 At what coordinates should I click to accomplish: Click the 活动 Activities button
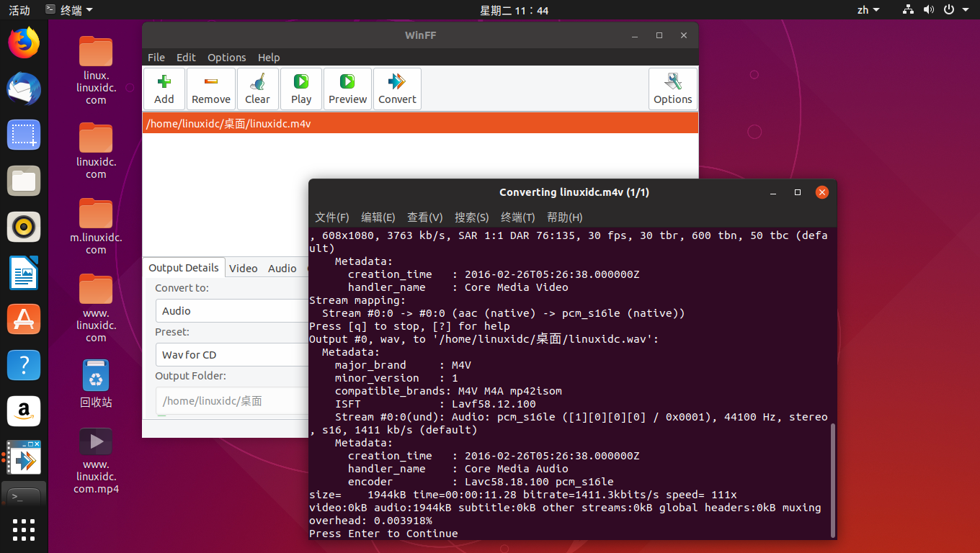coord(19,10)
